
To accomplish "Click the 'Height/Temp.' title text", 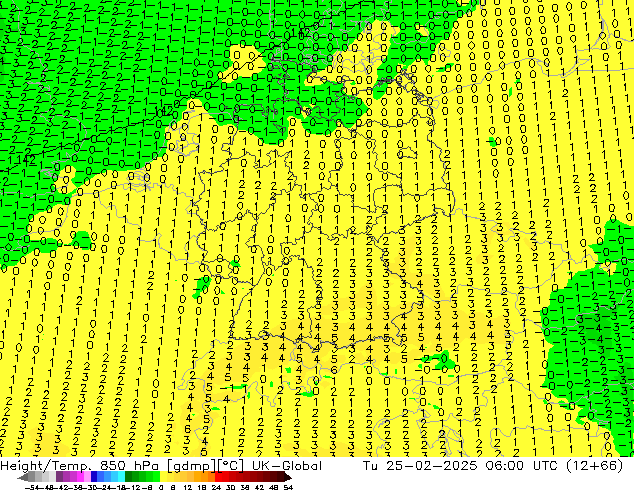I will tap(45, 466).
